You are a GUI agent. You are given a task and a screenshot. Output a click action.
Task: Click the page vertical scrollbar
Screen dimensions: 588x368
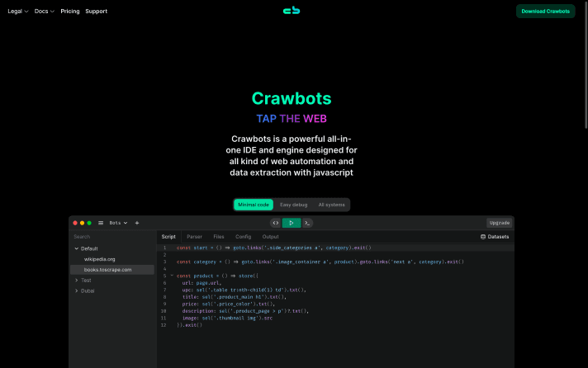coord(586,64)
